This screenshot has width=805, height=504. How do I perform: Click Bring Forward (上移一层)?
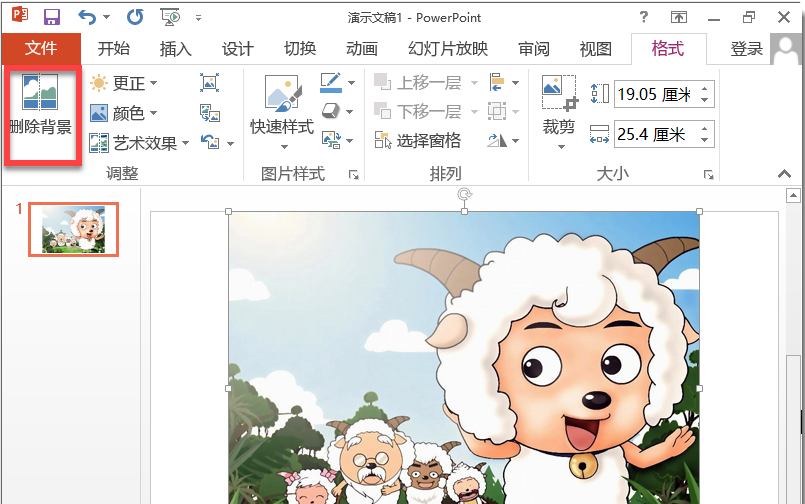click(x=426, y=83)
